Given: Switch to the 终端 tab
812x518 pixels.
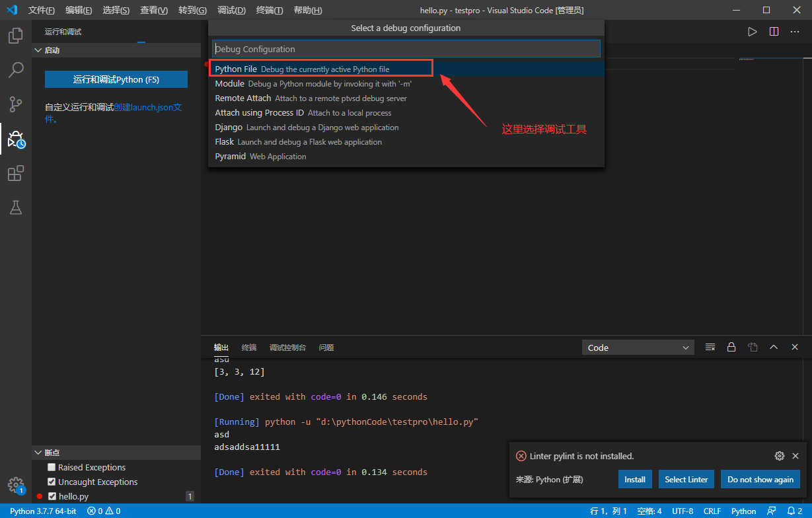Looking at the screenshot, I should [249, 348].
